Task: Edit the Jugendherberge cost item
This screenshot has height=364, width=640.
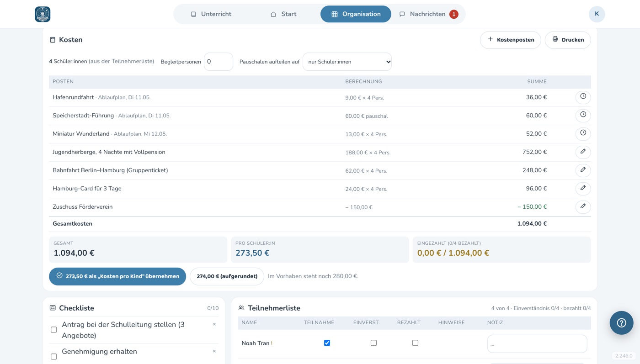Action: click(583, 152)
